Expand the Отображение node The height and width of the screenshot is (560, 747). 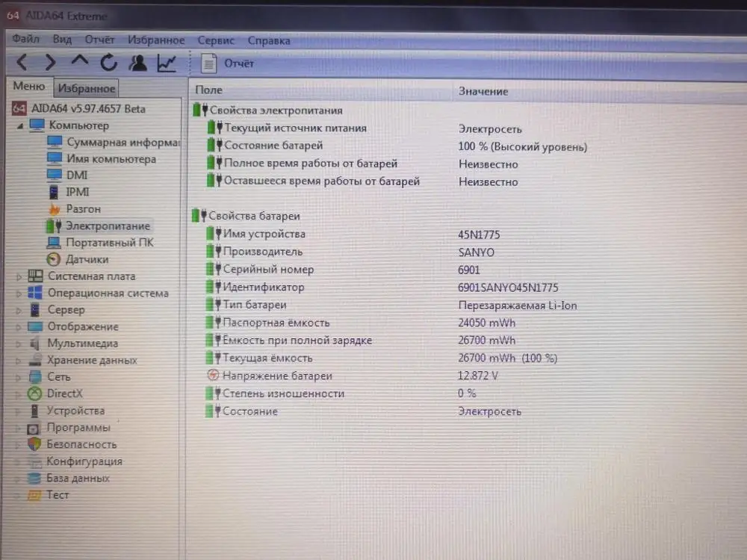pyautogui.click(x=19, y=327)
